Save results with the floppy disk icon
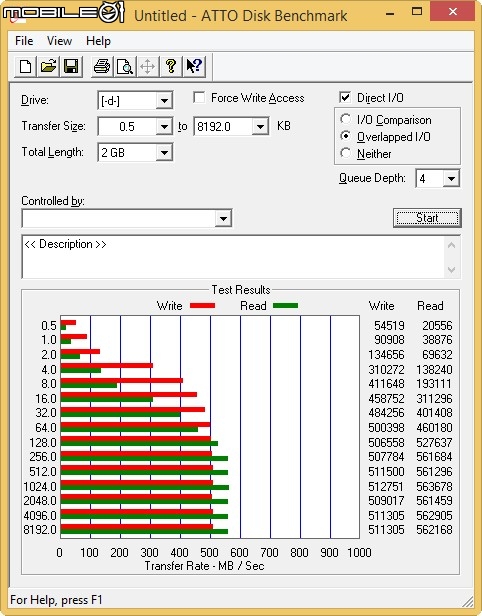The height and width of the screenshot is (616, 482). pyautogui.click(x=71, y=66)
